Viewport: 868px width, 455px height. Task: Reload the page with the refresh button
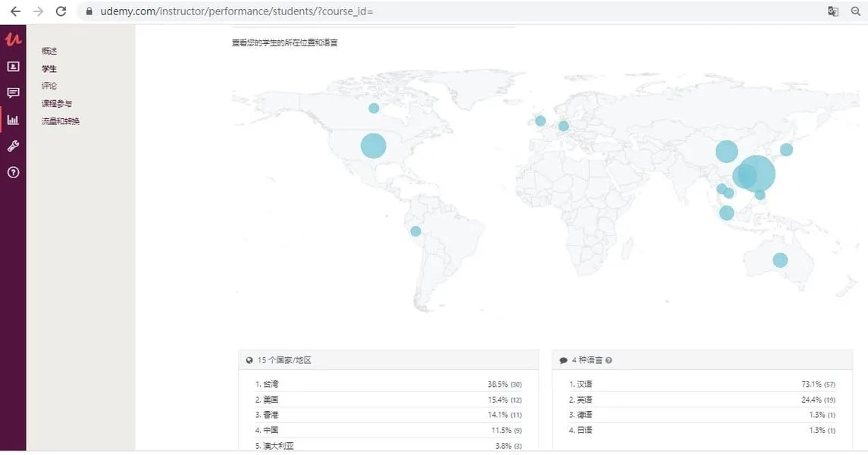coord(61,11)
